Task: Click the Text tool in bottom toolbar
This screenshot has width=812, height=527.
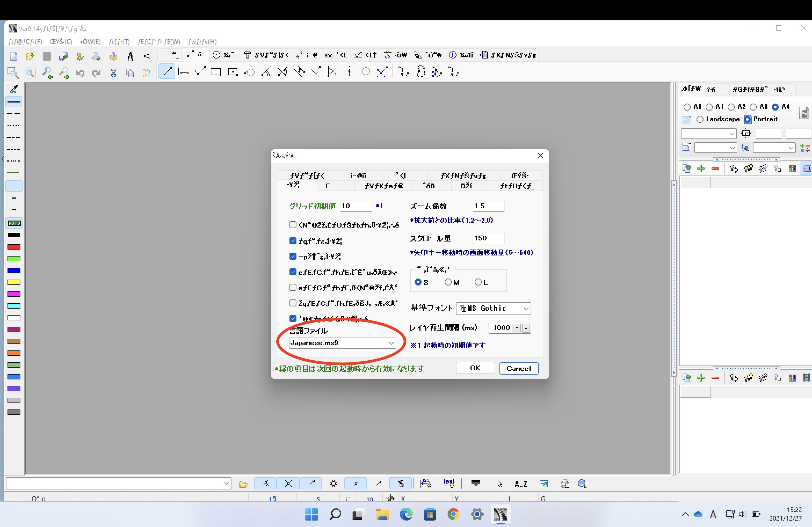Action: 449,483
